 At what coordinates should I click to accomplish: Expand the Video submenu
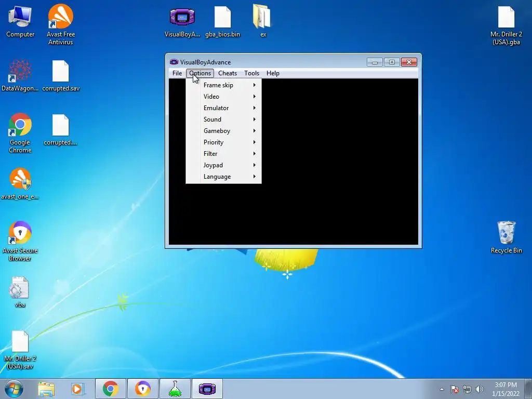[223, 97]
